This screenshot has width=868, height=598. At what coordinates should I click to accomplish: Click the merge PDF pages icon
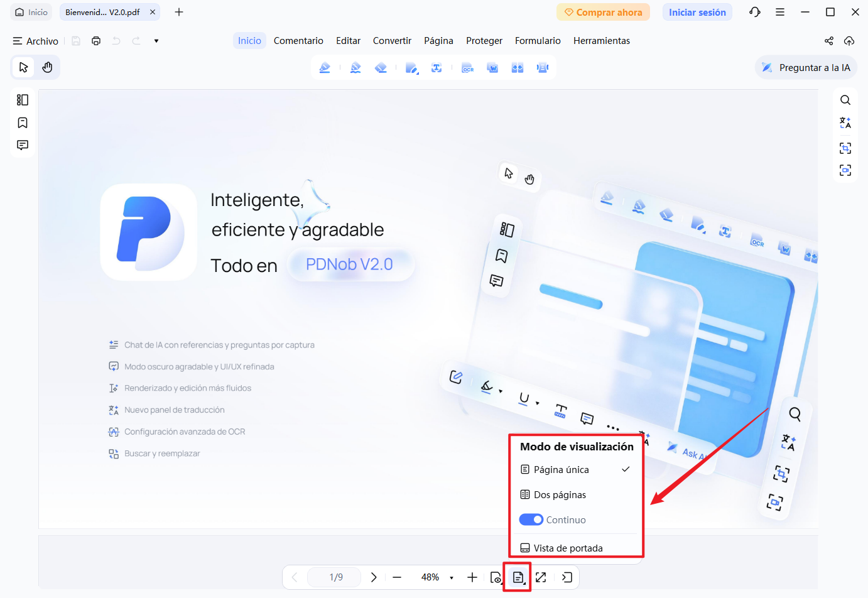tap(518, 68)
